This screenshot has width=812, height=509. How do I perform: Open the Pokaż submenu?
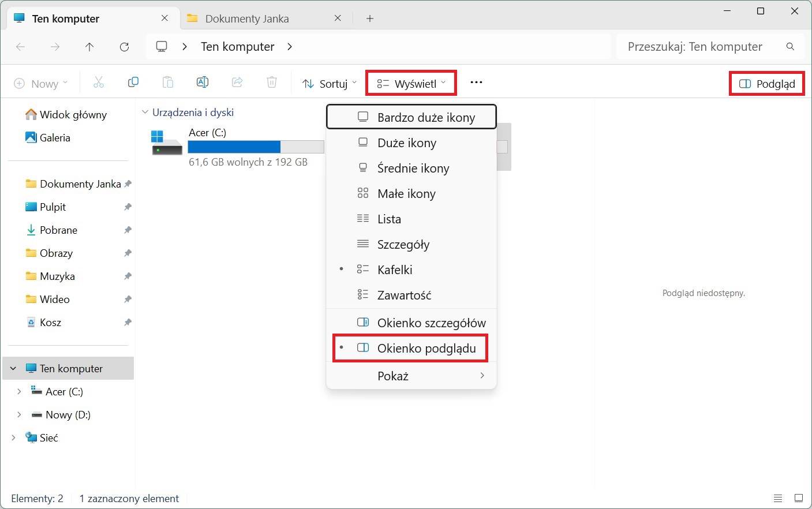point(411,376)
